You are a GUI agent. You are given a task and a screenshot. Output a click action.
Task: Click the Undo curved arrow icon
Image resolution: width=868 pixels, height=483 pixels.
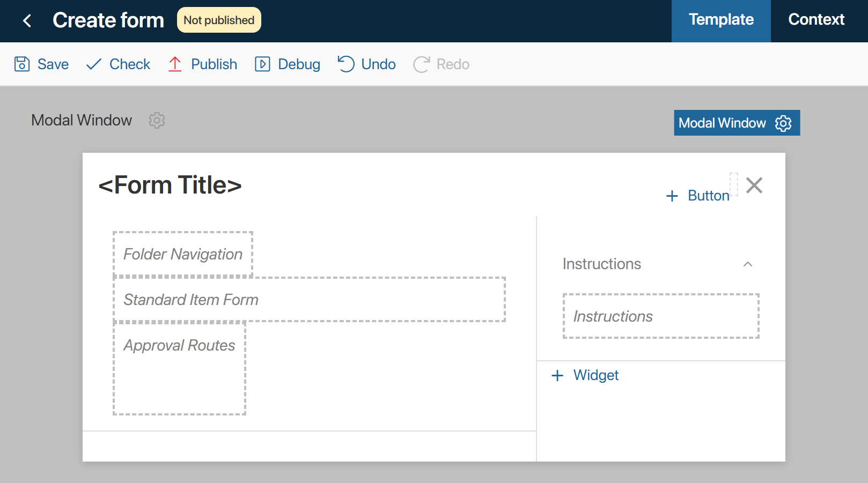[x=346, y=64]
